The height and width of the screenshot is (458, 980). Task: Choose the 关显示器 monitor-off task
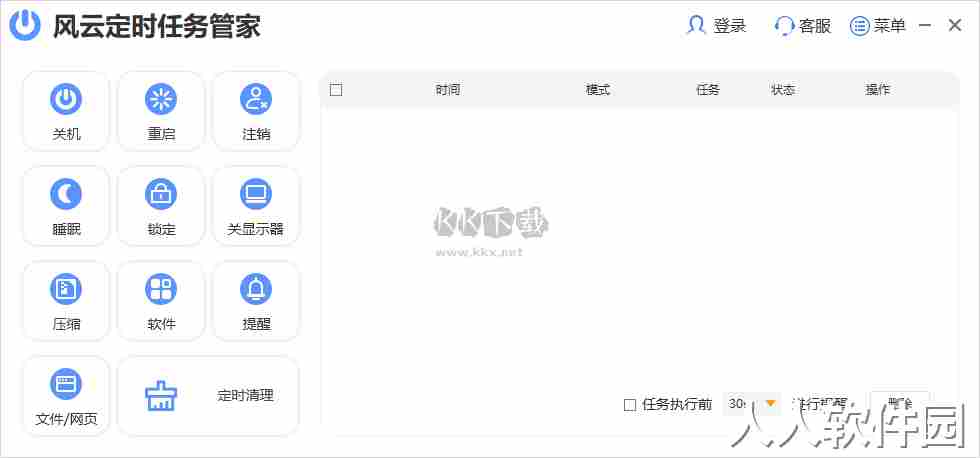[x=256, y=206]
